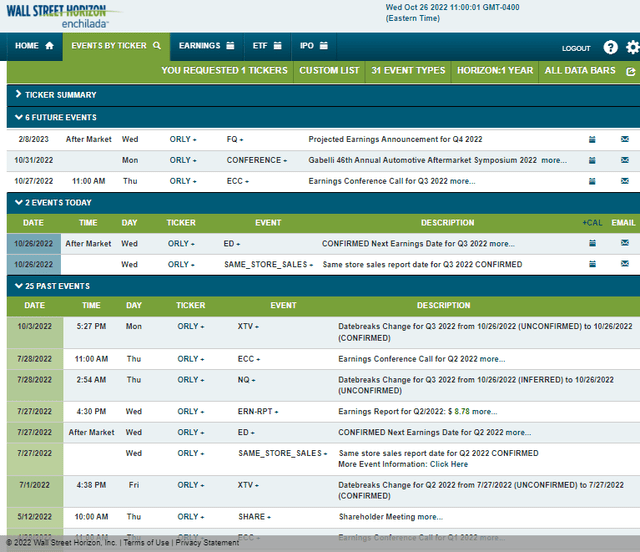Click more on Gabelli symposium description

pyautogui.click(x=554, y=160)
